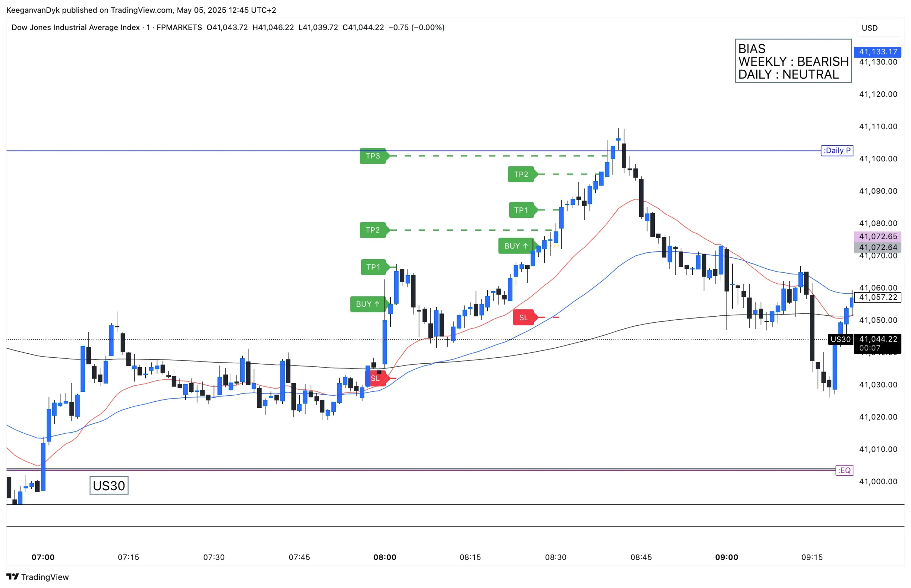Click the BIAS weekly bearish text box
Screen dimensions: 911x588
[793, 61]
